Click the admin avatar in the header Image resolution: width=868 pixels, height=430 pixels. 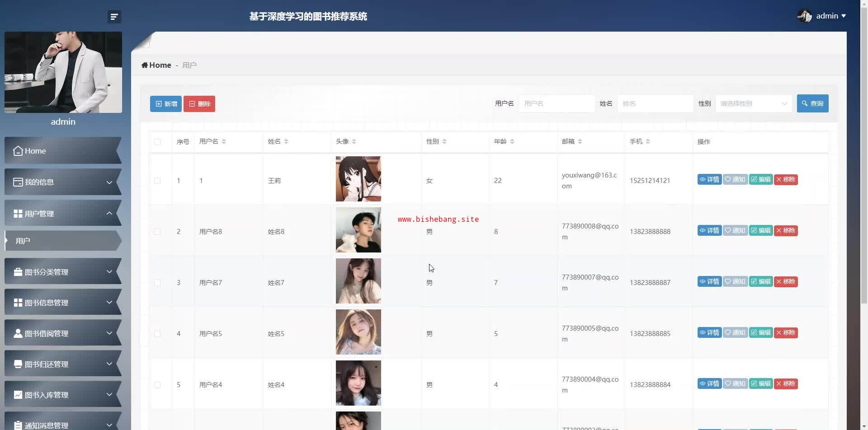tap(805, 16)
